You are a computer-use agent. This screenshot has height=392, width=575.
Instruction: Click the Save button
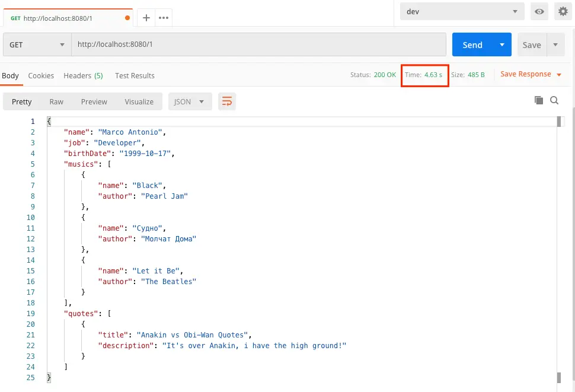coord(532,44)
